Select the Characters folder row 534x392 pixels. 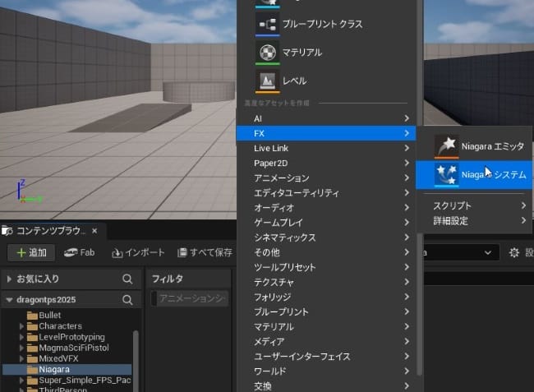(x=67, y=326)
